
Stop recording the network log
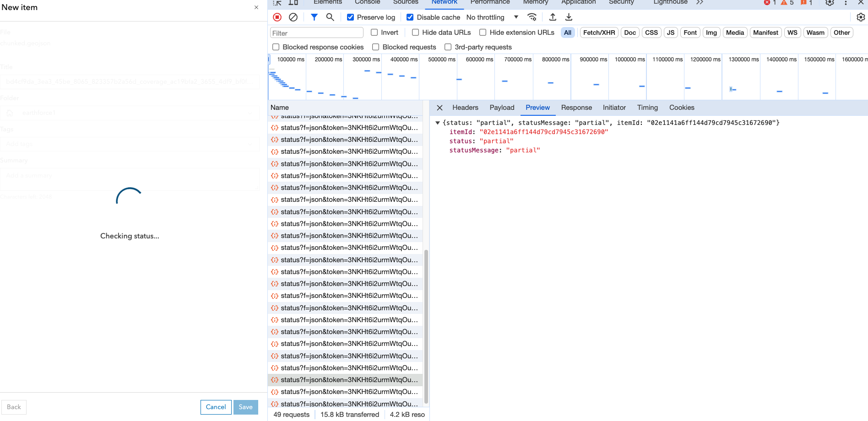tap(277, 17)
